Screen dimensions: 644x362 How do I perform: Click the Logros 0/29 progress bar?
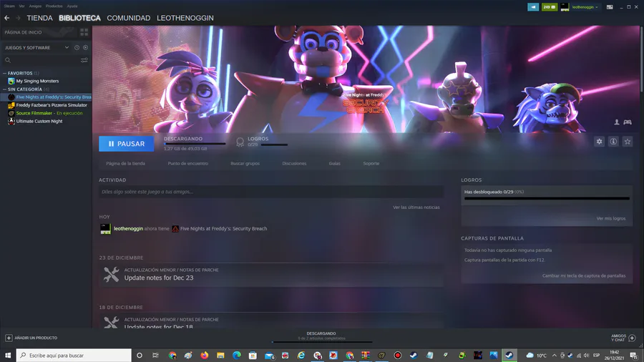pos(274,145)
